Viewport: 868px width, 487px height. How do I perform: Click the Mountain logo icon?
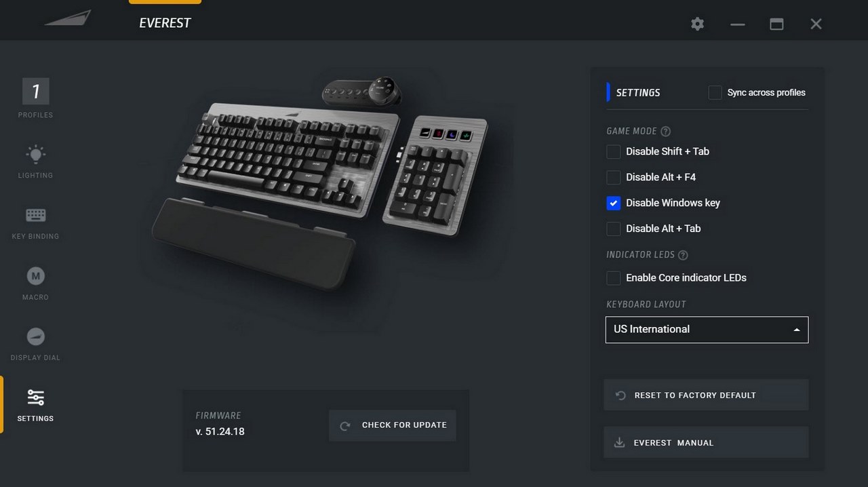tap(68, 18)
